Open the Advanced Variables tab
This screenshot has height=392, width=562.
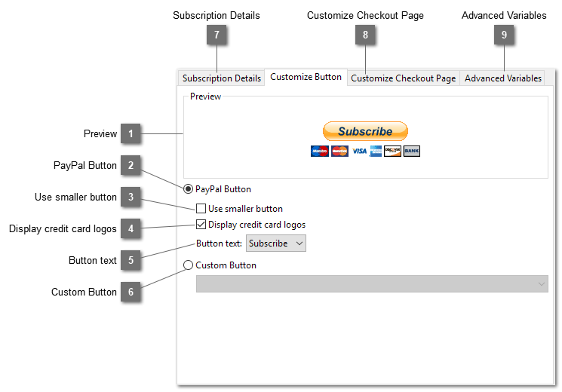502,78
